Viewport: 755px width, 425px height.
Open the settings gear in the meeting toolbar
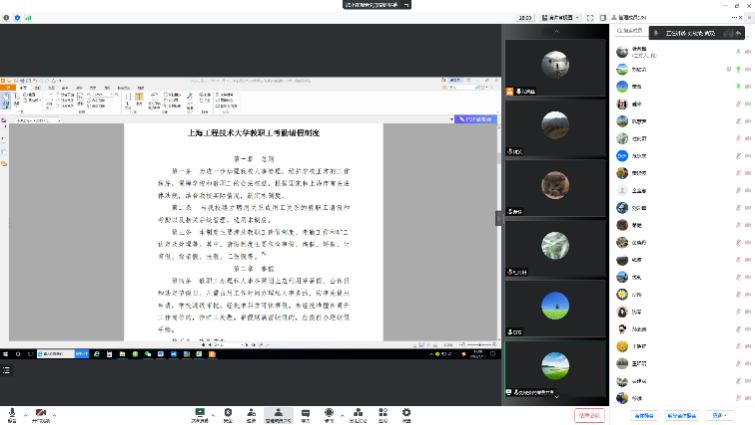pos(406,413)
